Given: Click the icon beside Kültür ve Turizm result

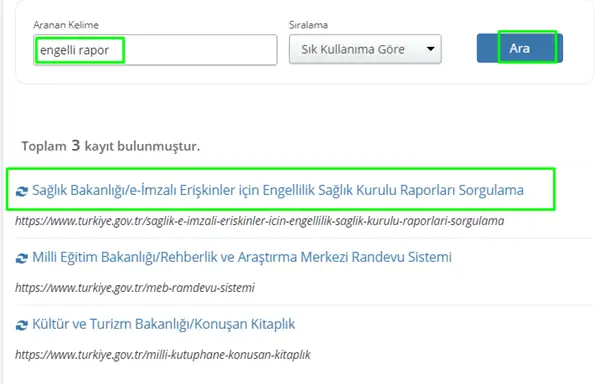Looking at the screenshot, I should click(x=22, y=325).
